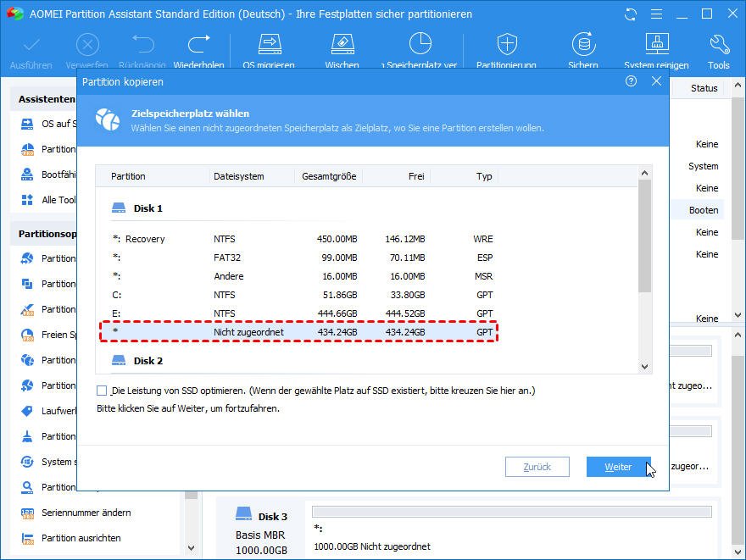This screenshot has width=746, height=560.
Task: Click the Disk 1 drive icon
Action: (x=119, y=208)
